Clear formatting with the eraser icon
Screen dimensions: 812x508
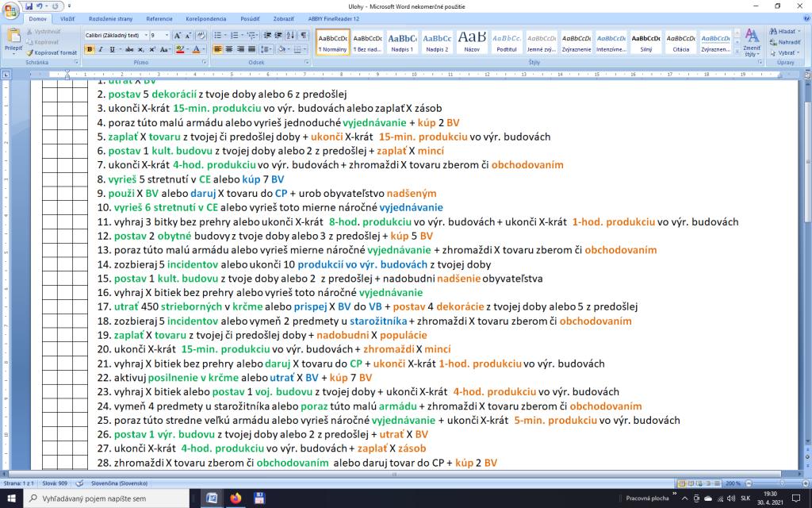(201, 35)
